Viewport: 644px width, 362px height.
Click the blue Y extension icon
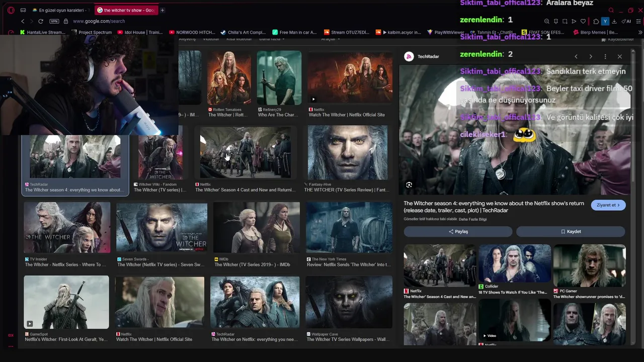tap(605, 21)
